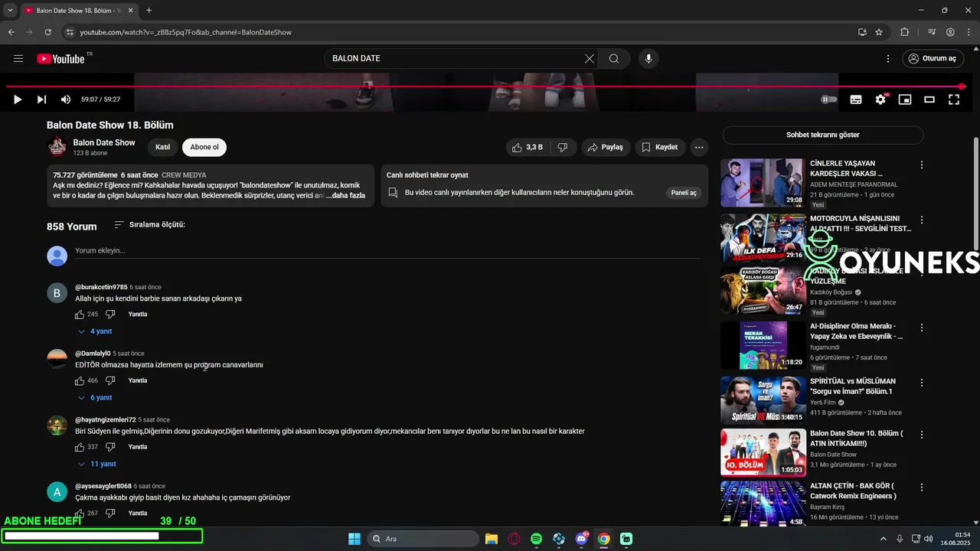
Task: Open options for CİNLERLE YAŞAYAN KARDEŞLER video
Action: click(922, 165)
